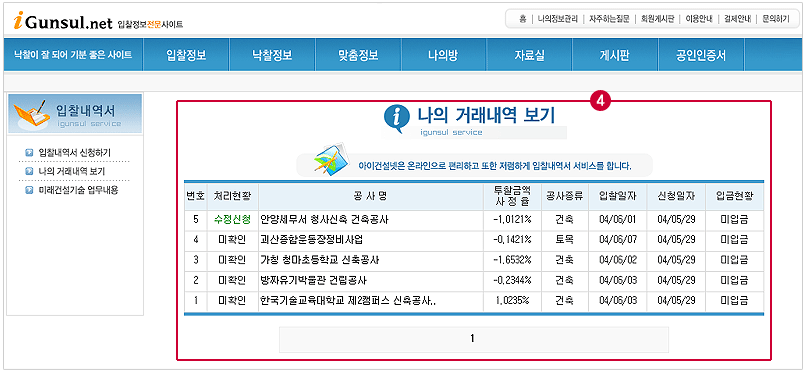The height and width of the screenshot is (371, 804).
Task: Open the 공인인증서 menu
Action: [x=700, y=55]
